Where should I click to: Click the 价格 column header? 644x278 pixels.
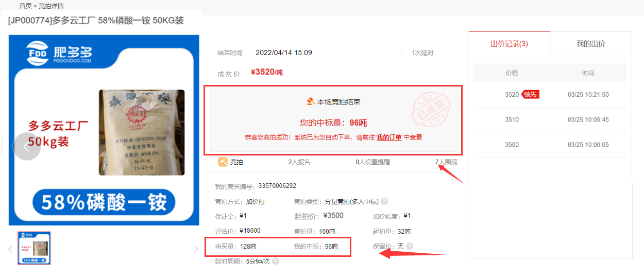pos(512,73)
